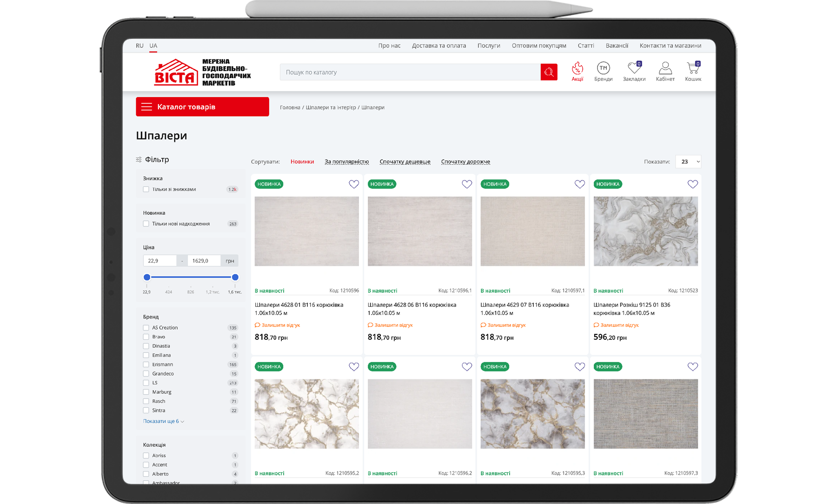Image resolution: width=837 pixels, height=504 pixels.
Task: Click the filter settings icon beside Фільтр
Action: pos(139,159)
